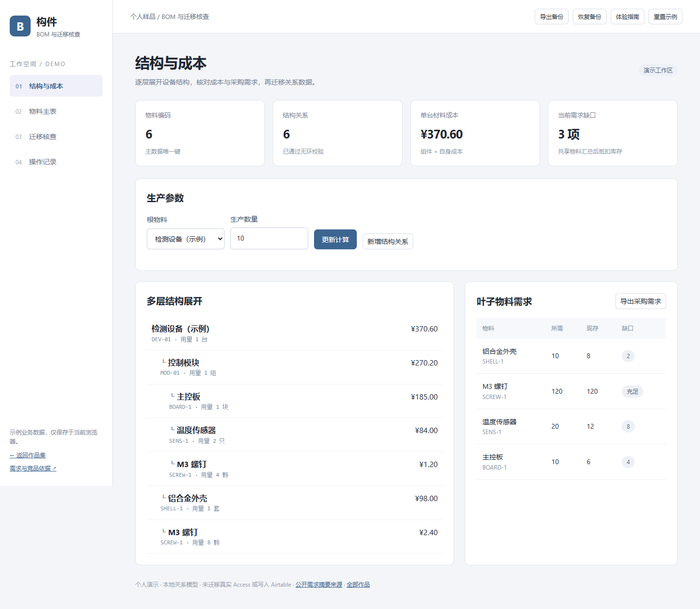Click shortage badge 4 for 主控板
The width and height of the screenshot is (700, 609).
click(x=628, y=462)
